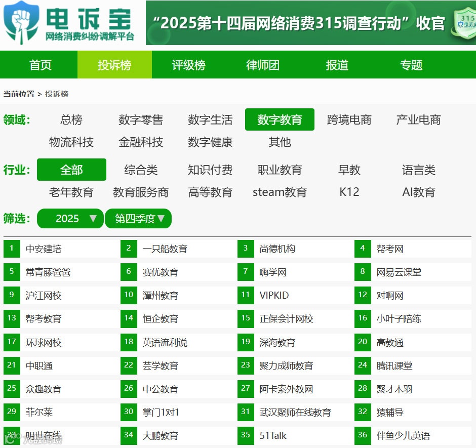Open rank 35 entry 51Talk

(x=273, y=435)
